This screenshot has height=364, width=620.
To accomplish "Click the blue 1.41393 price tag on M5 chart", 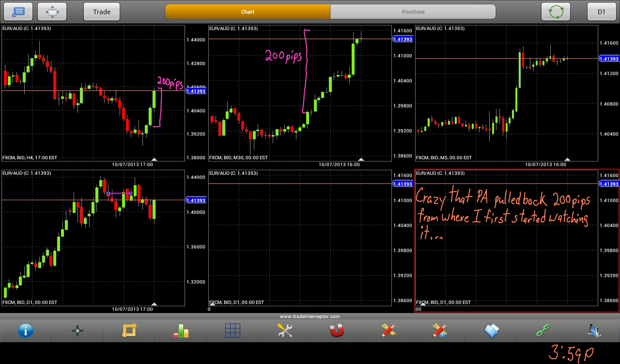I will click(609, 59).
